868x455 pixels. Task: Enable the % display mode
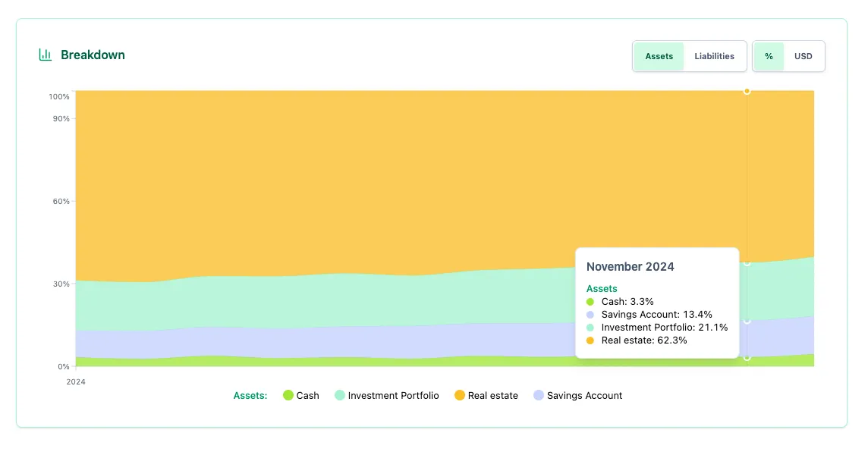pos(769,55)
